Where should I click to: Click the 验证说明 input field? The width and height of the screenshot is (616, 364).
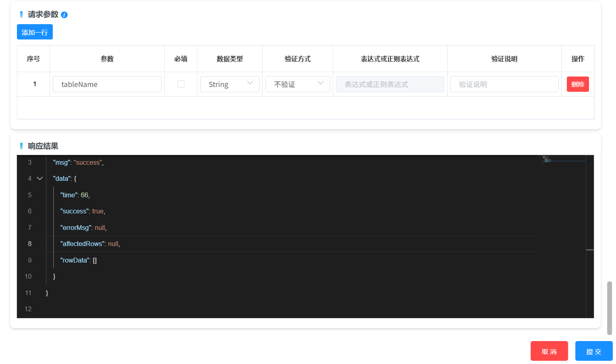point(504,84)
